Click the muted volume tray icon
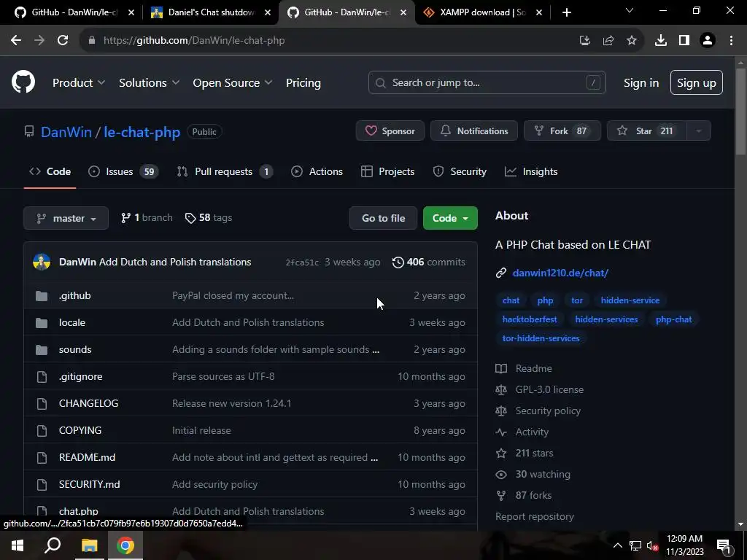The image size is (747, 560). click(651, 545)
